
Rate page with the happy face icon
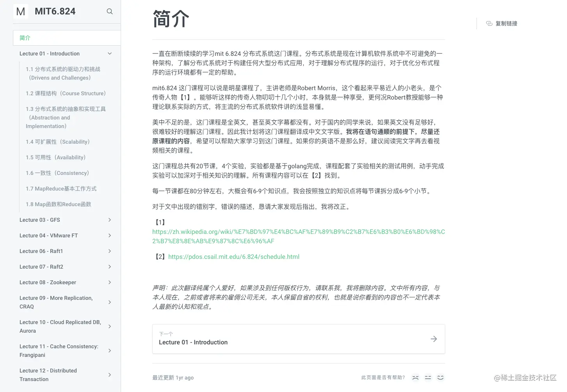pyautogui.click(x=440, y=378)
